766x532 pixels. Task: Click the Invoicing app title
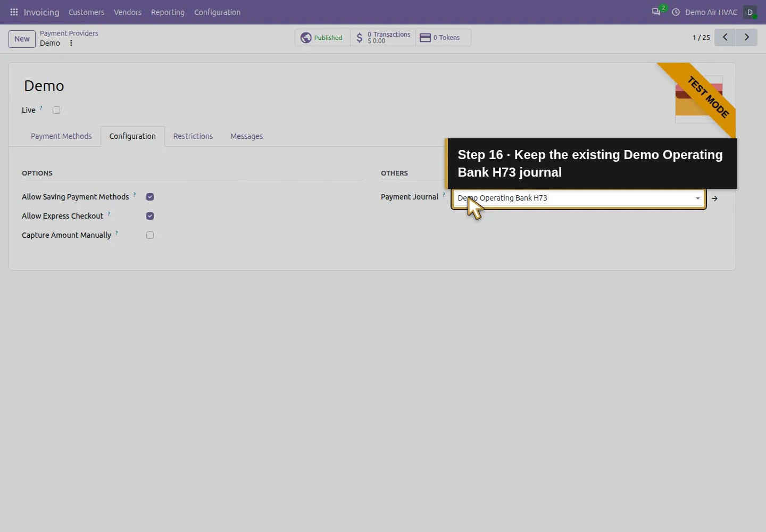[41, 12]
